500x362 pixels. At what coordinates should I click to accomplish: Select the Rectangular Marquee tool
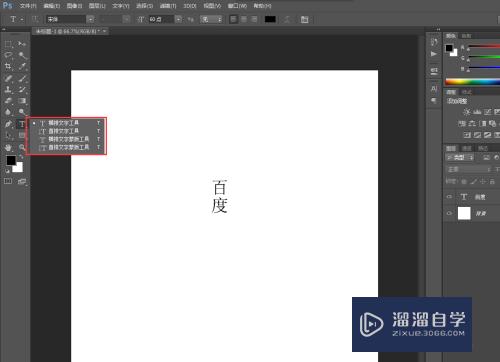[8, 44]
